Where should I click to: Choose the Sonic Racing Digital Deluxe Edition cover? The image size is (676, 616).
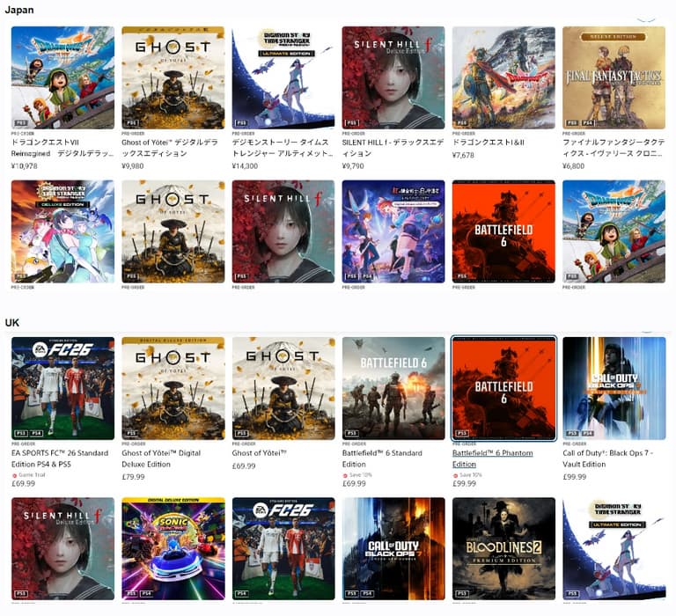[x=173, y=548]
